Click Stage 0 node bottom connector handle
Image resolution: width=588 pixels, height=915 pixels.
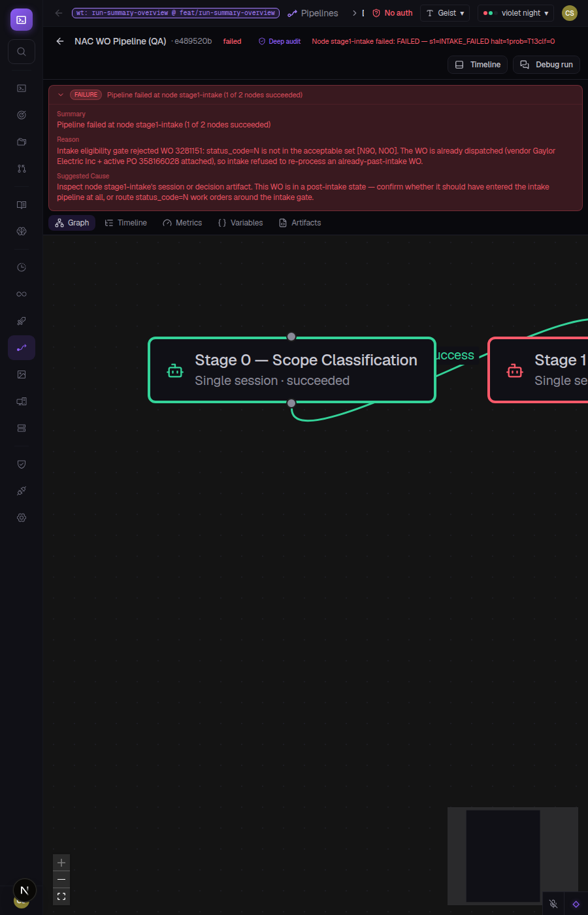(291, 403)
